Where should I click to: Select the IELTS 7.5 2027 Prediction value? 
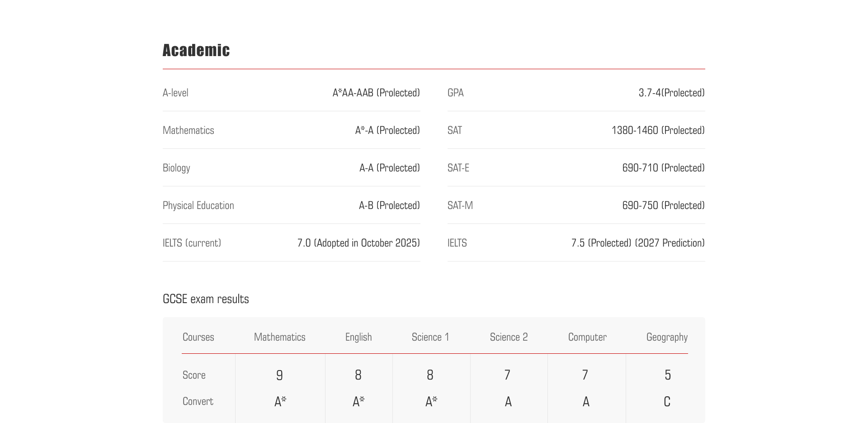[637, 243]
